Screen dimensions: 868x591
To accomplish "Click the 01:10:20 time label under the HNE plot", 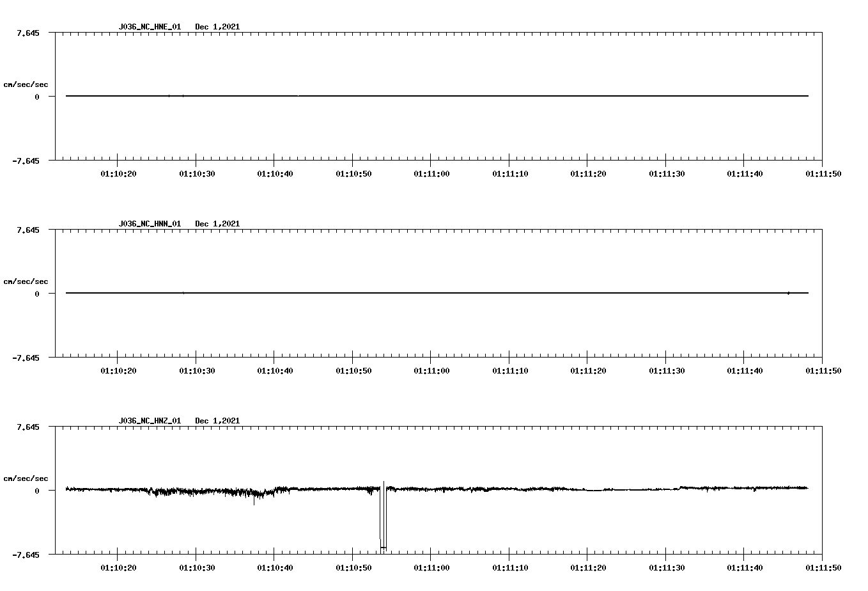I will tap(118, 173).
